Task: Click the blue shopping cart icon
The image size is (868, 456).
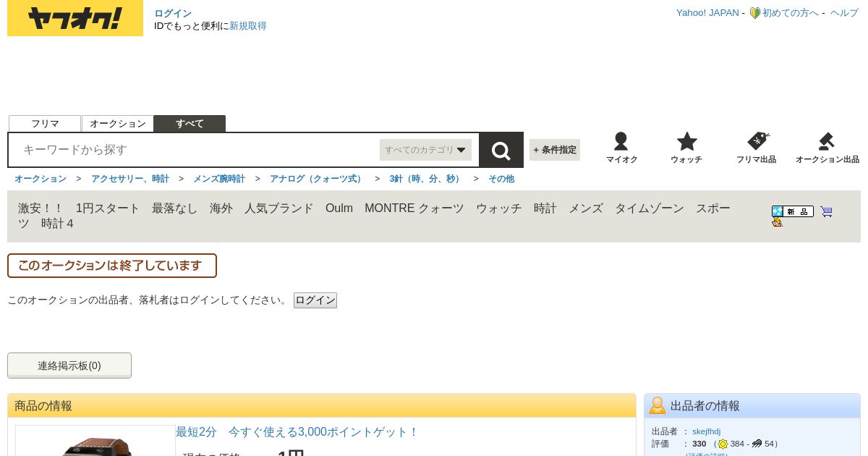Action: pyautogui.click(x=826, y=211)
